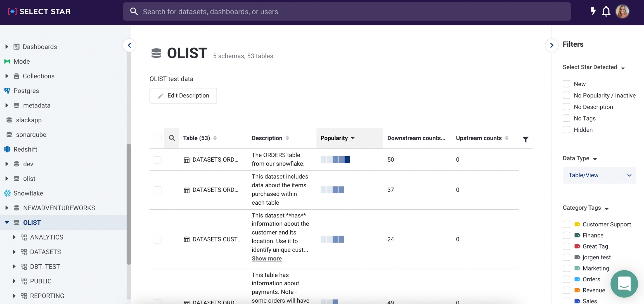Click the Edit Description button
The height and width of the screenshot is (304, 644).
click(x=183, y=96)
